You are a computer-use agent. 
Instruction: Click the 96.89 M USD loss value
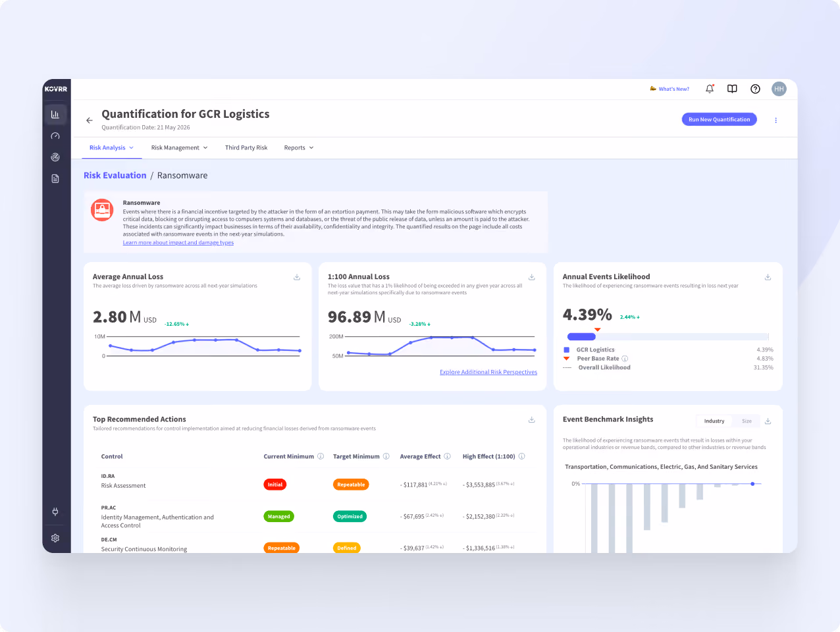(x=364, y=317)
